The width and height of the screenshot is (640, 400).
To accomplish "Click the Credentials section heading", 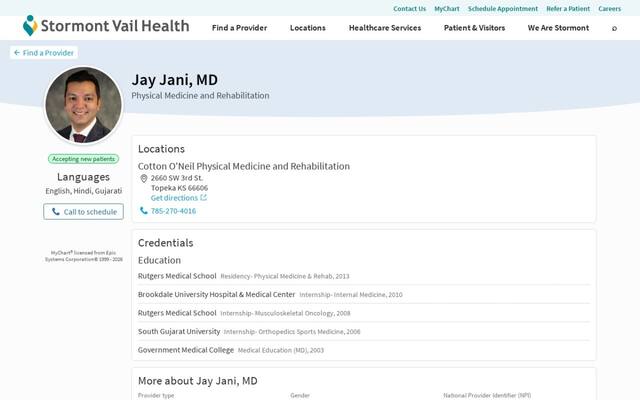I will pyautogui.click(x=166, y=243).
